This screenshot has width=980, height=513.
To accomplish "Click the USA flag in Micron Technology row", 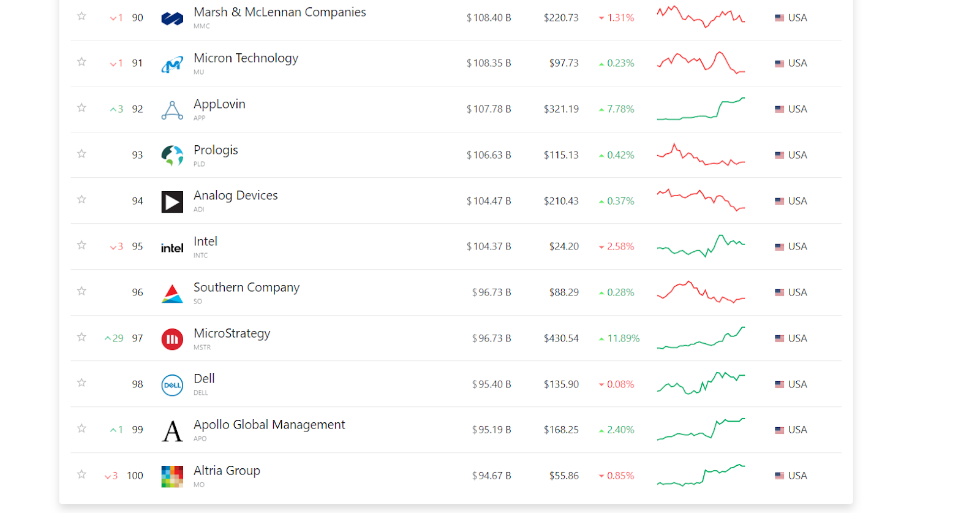I will [x=779, y=63].
